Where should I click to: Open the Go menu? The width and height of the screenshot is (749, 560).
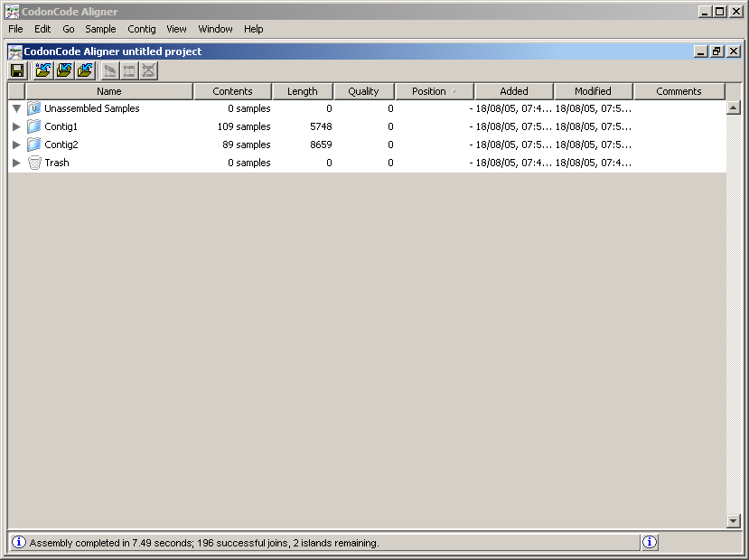[x=69, y=29]
